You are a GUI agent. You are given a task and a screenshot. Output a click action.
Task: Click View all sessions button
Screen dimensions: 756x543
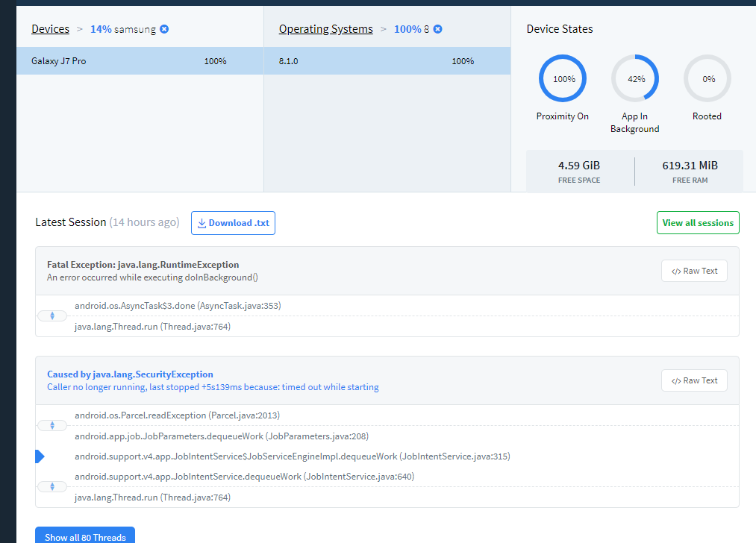coord(698,223)
